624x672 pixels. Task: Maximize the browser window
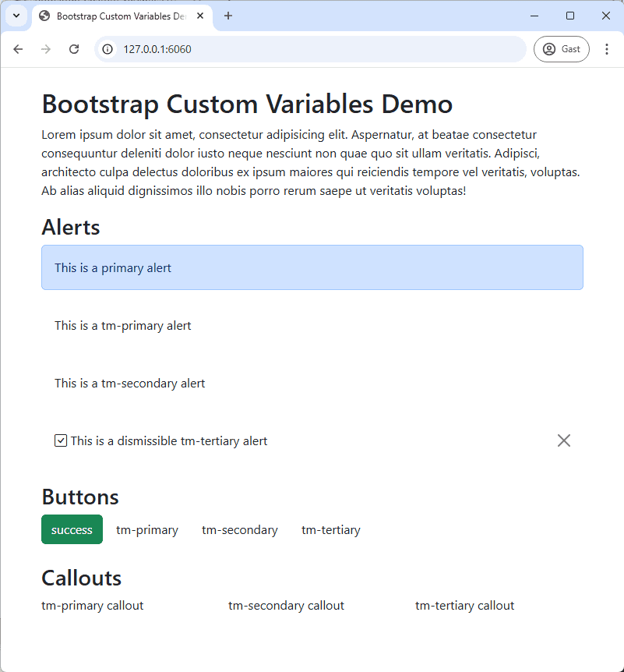click(x=570, y=16)
